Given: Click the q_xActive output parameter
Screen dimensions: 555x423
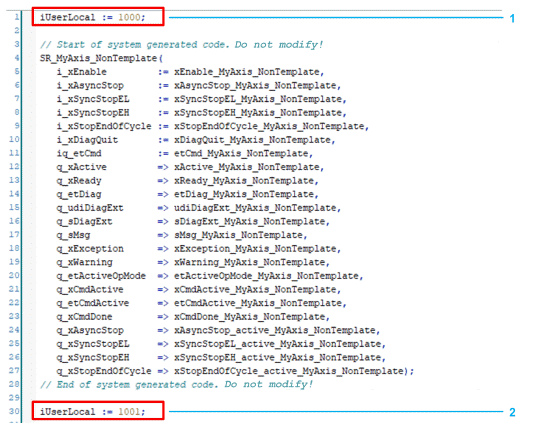Looking at the screenshot, I should [81, 167].
